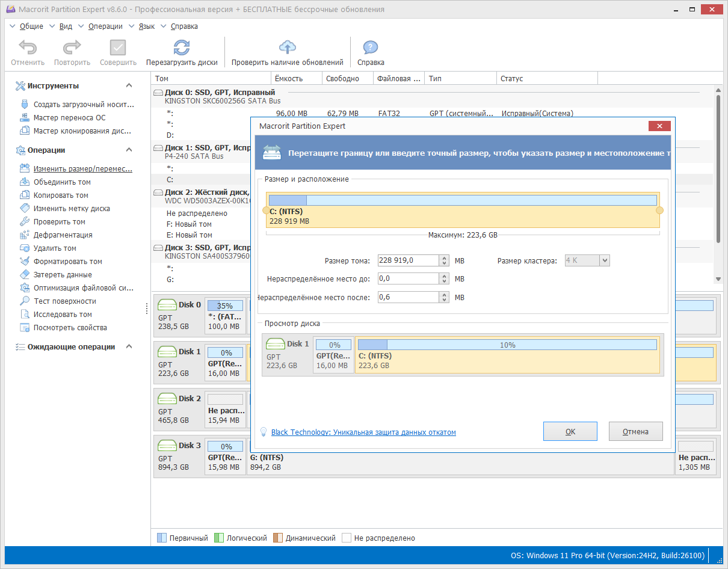This screenshot has height=569, width=728.
Task: Expand the Ожидающие операции section
Action: click(x=129, y=347)
